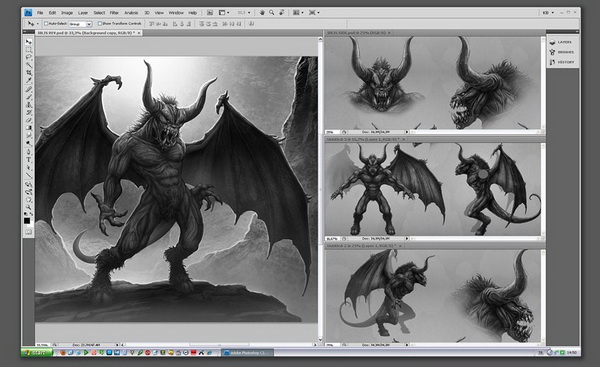Click the Hand tool icon in the application bar
600x367 pixels.
click(x=262, y=13)
